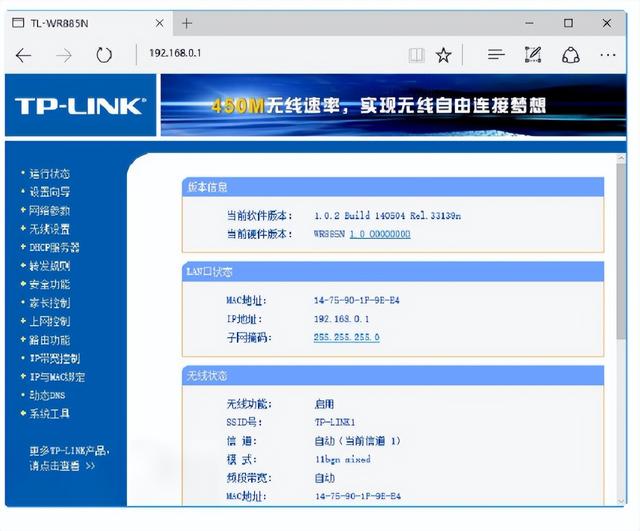Click the TP-LINK logo
The width and height of the screenshot is (640, 531).
pyautogui.click(x=80, y=106)
